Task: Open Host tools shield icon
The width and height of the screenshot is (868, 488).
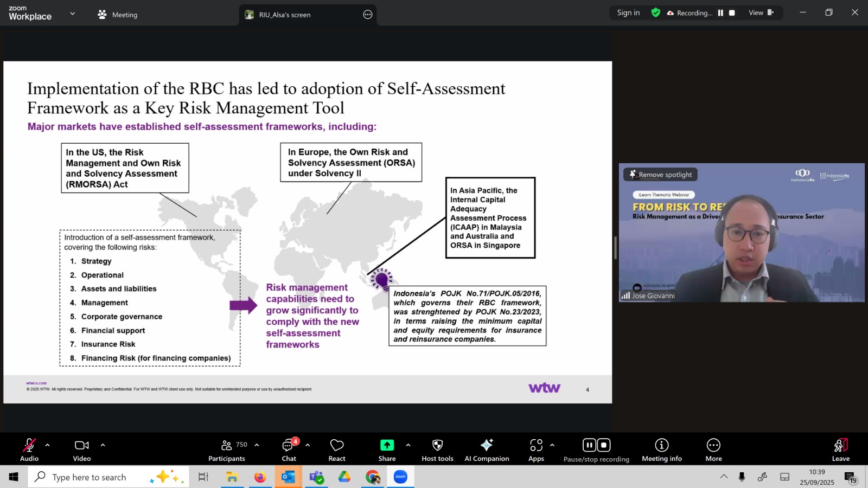Action: (x=437, y=450)
